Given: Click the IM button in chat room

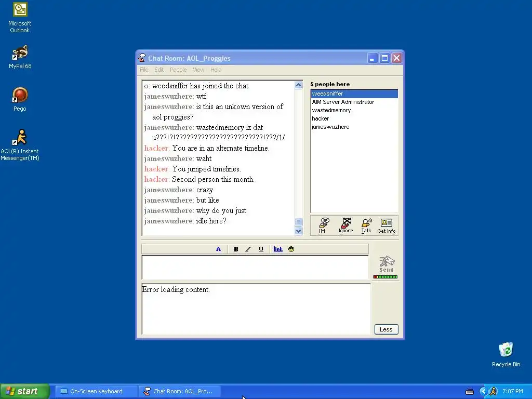Looking at the screenshot, I should click(x=323, y=225).
